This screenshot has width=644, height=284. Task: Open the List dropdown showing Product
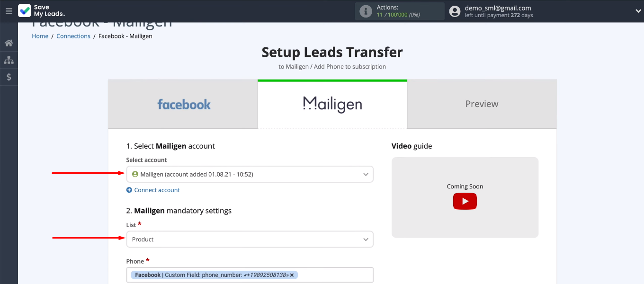[x=250, y=240]
